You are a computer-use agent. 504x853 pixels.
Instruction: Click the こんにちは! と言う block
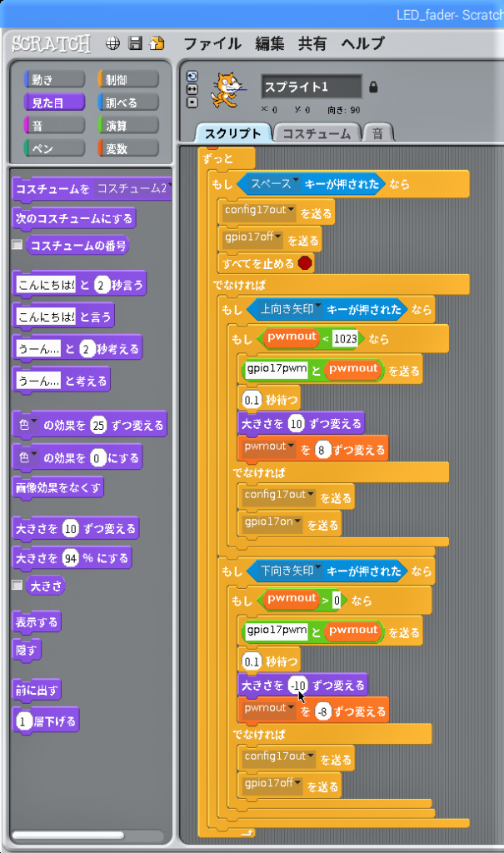[x=63, y=317]
